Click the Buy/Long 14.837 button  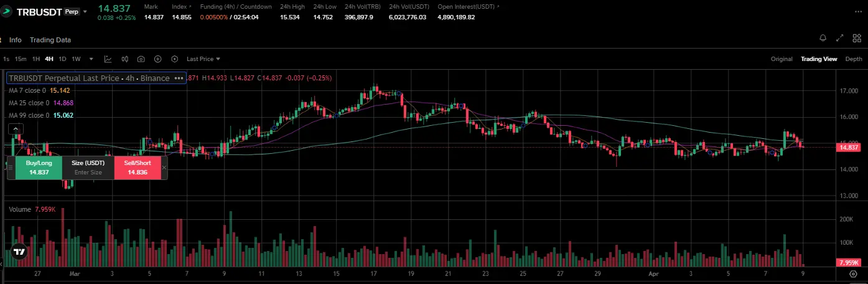pos(39,168)
